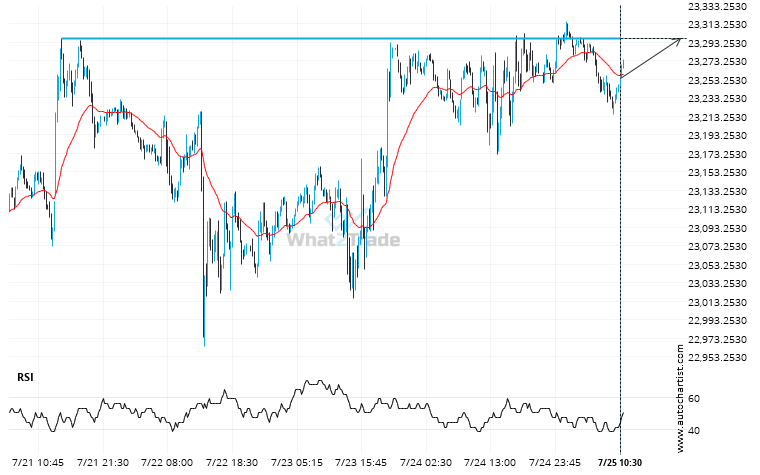Click the 7/22 08:00 time label
Viewport: 760px width, 475px height.
pyautogui.click(x=167, y=463)
